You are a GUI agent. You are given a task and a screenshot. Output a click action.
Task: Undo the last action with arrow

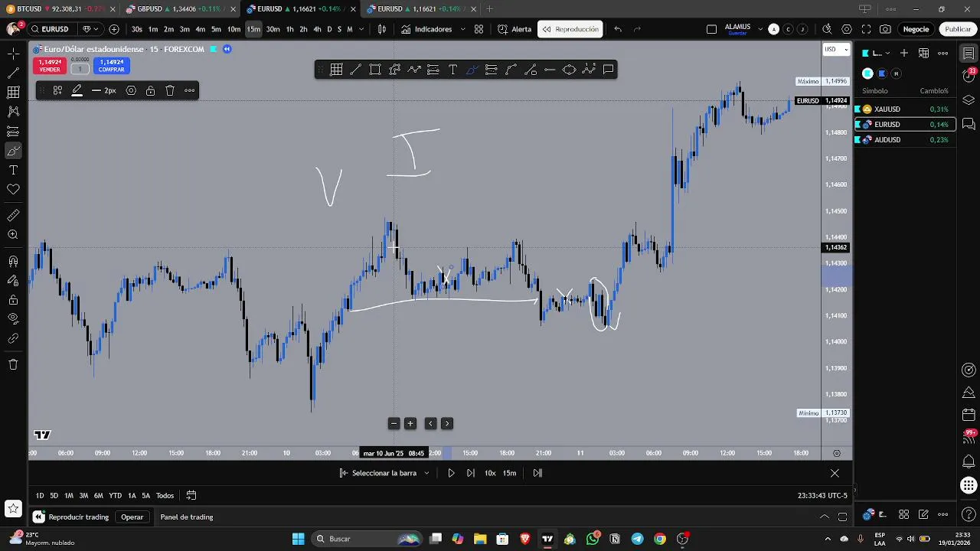[618, 29]
